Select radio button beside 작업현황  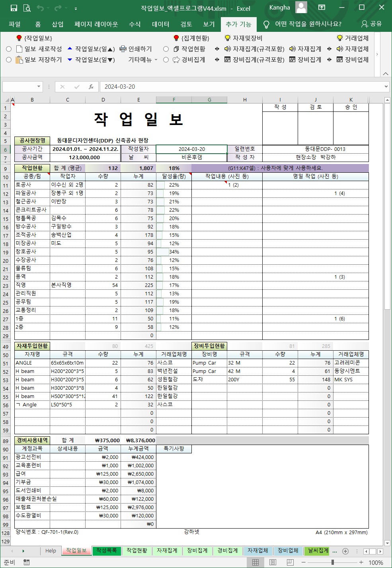(166, 49)
